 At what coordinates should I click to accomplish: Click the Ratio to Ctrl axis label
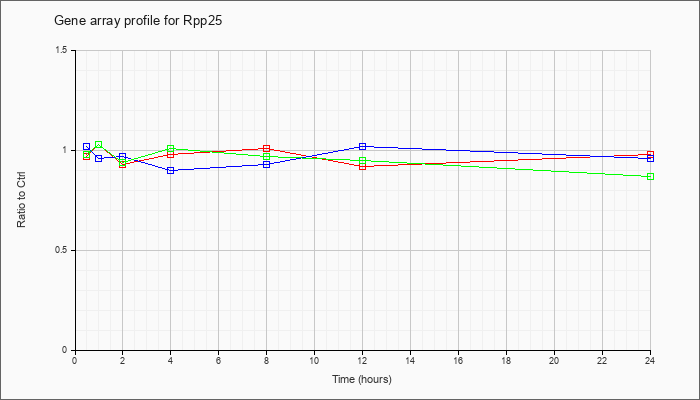(21, 200)
